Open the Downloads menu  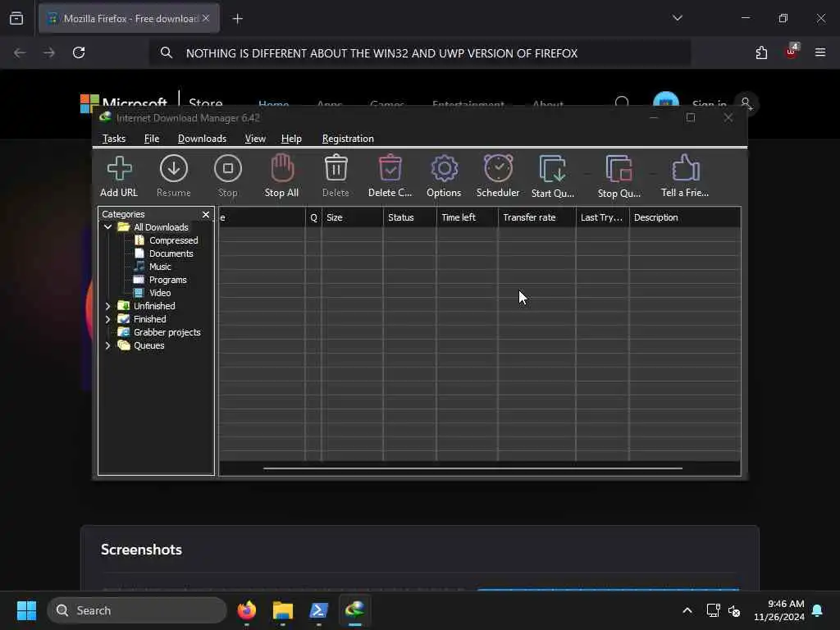tap(202, 138)
